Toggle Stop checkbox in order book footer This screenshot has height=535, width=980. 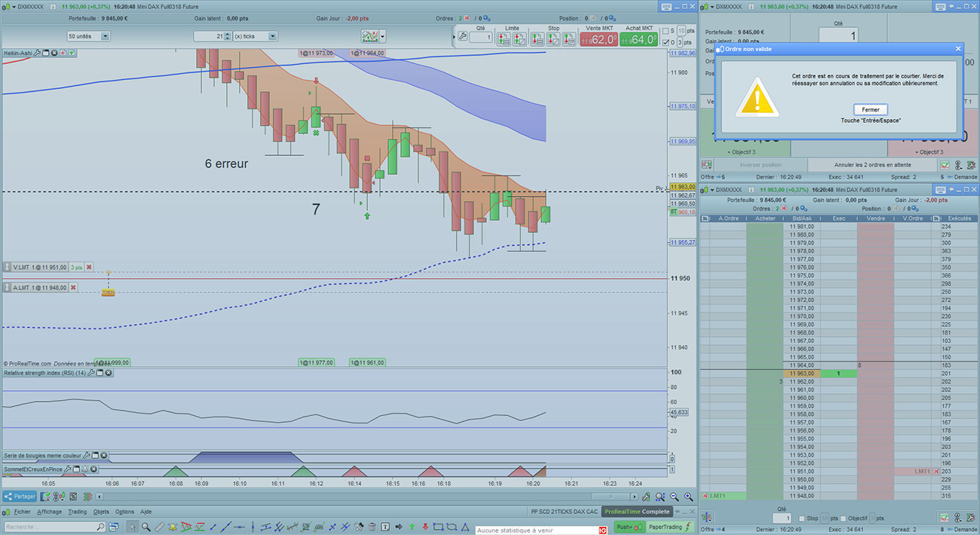coord(800,518)
